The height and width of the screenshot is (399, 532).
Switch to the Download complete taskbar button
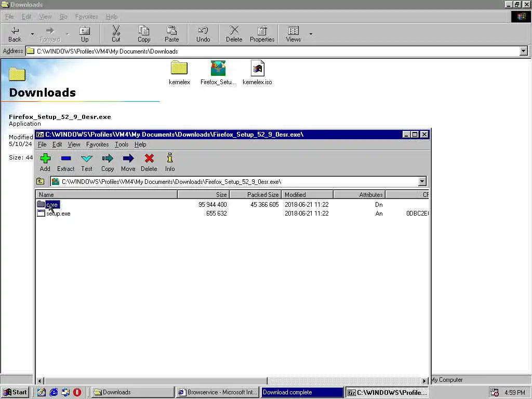(302, 392)
